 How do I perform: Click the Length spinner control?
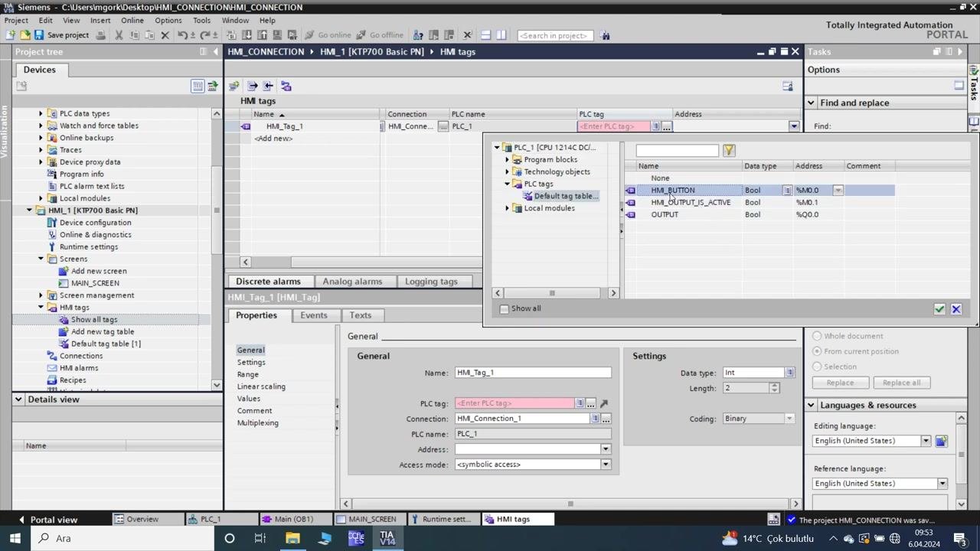774,388
